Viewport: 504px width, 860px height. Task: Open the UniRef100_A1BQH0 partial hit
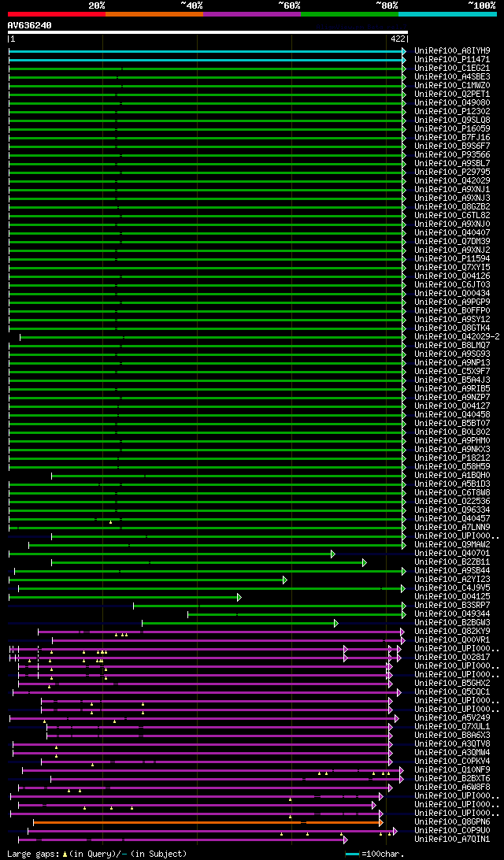pos(453,475)
